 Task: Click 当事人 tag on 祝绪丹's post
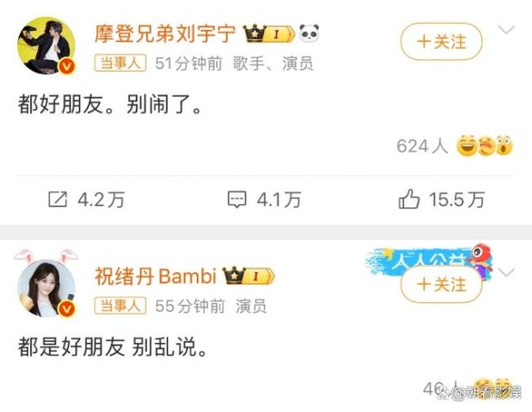pyautogui.click(x=120, y=306)
